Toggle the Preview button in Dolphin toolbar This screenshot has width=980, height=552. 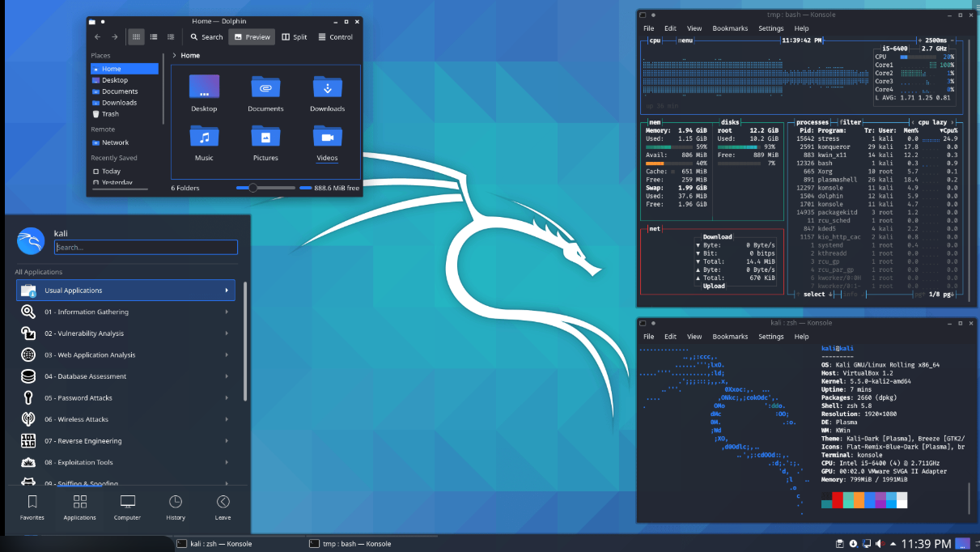pyautogui.click(x=252, y=37)
